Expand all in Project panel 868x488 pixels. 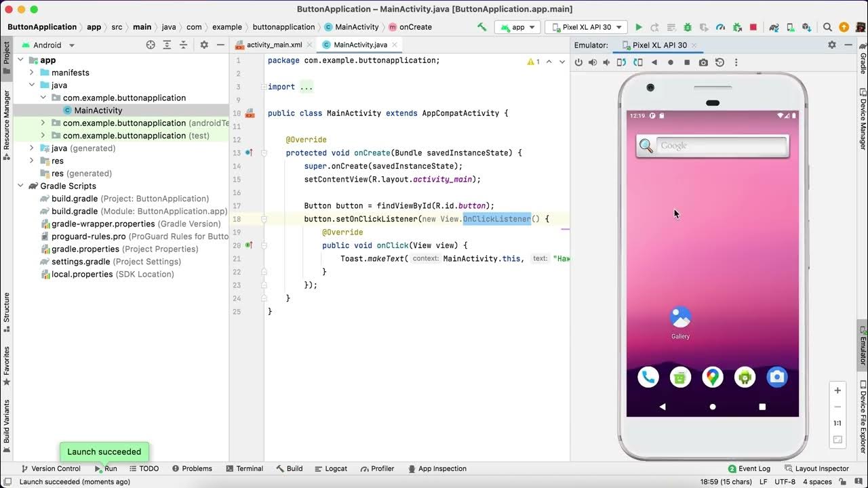[167, 45]
